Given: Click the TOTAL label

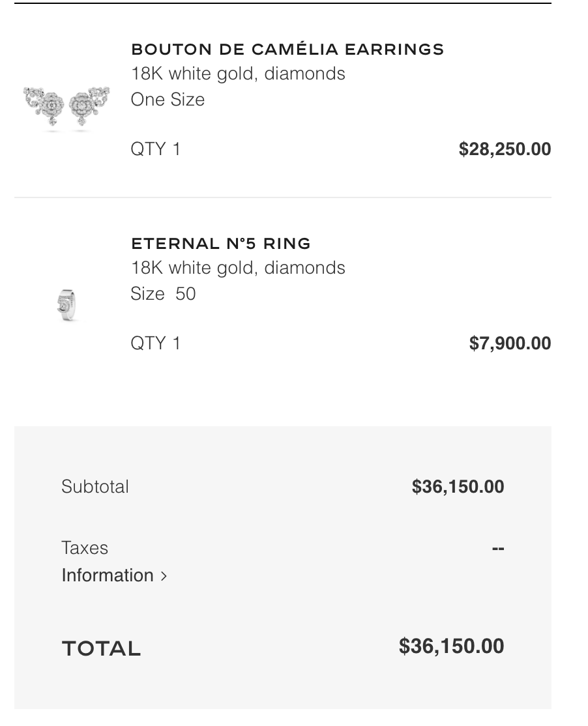Looking at the screenshot, I should (101, 648).
